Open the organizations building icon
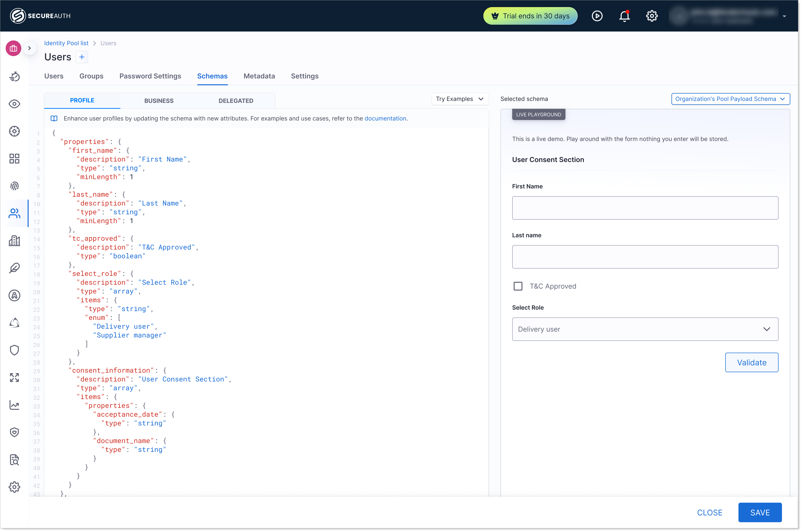This screenshot has height=532, width=802. tap(14, 241)
